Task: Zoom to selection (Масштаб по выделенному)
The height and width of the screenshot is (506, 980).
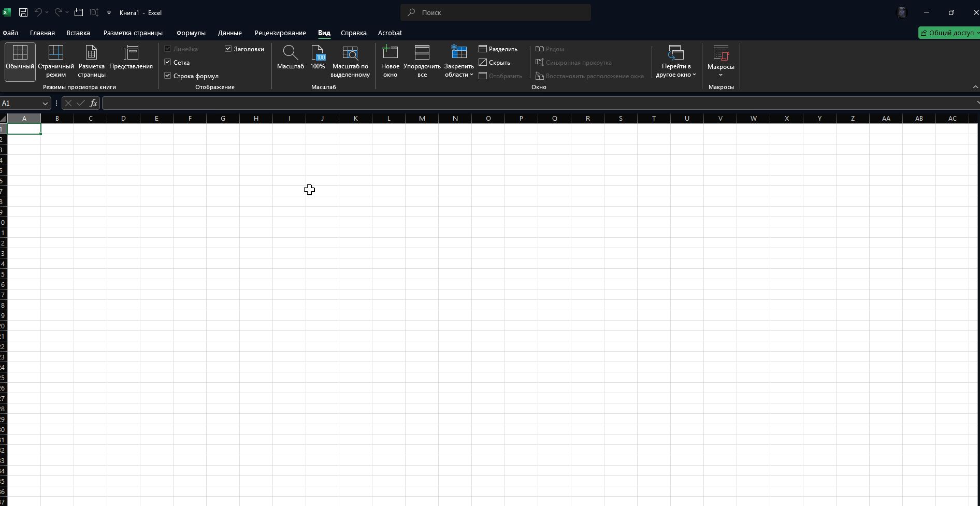Action: click(350, 62)
